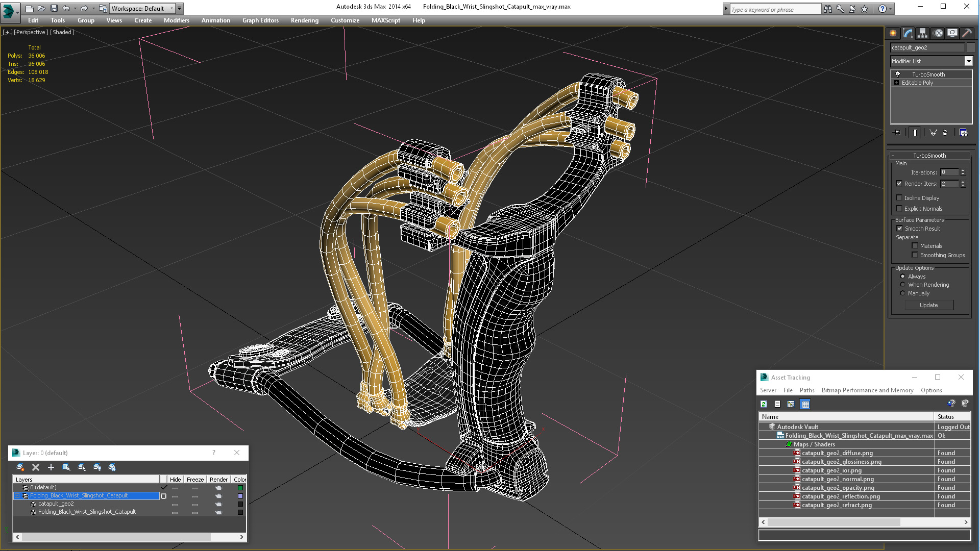The width and height of the screenshot is (980, 551).
Task: Click the object name field catapult_geo2
Action: (927, 47)
